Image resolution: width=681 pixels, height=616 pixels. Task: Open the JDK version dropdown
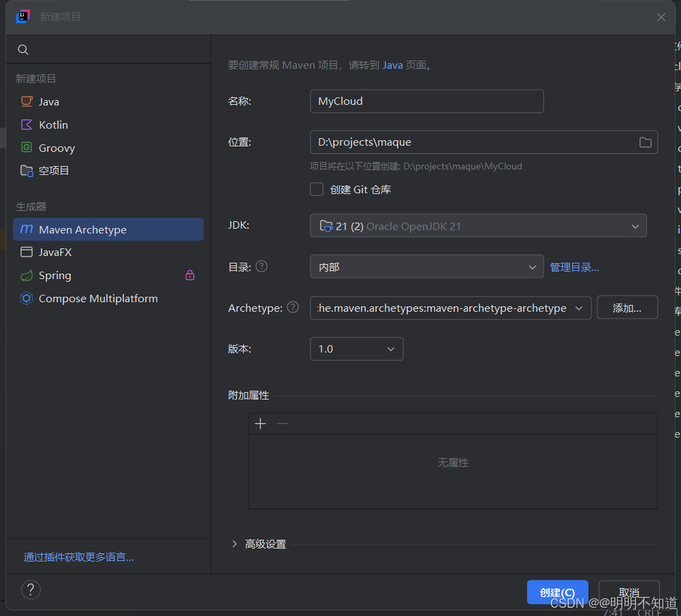click(x=478, y=226)
